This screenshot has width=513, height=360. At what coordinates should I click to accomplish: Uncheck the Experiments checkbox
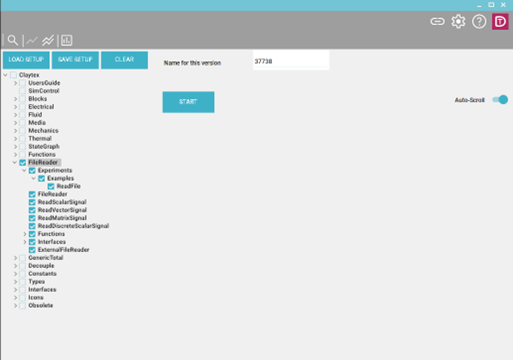point(32,171)
